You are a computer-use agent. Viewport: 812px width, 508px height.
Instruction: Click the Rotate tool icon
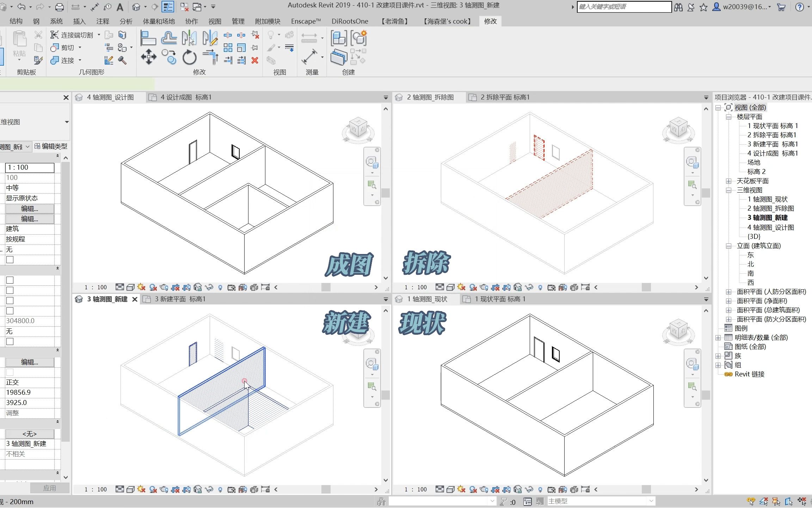(189, 57)
